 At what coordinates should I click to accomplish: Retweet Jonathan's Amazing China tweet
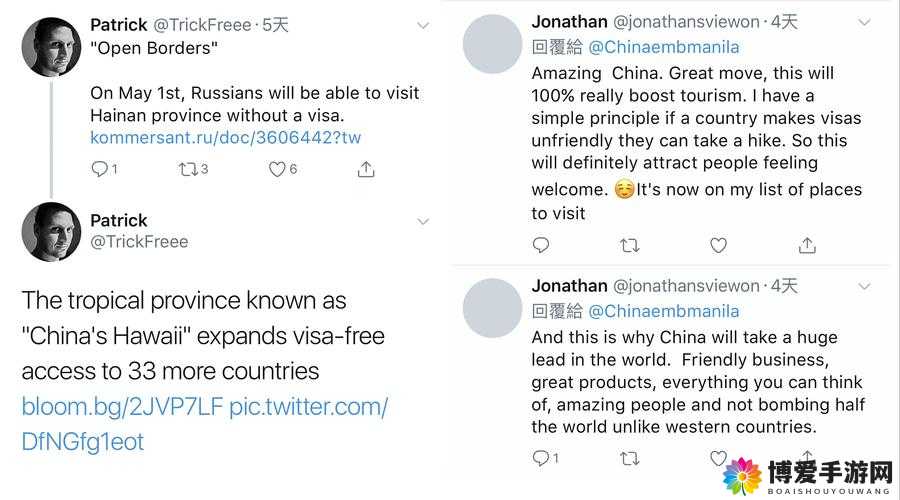(630, 246)
